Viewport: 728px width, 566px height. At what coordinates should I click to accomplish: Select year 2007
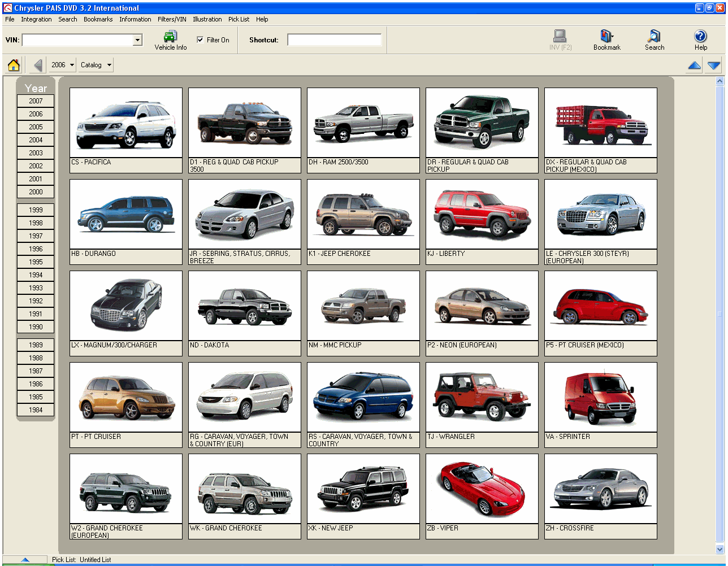pyautogui.click(x=36, y=101)
